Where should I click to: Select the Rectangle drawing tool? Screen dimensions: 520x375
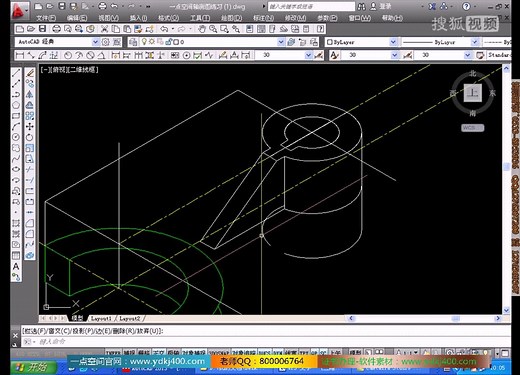[16, 116]
